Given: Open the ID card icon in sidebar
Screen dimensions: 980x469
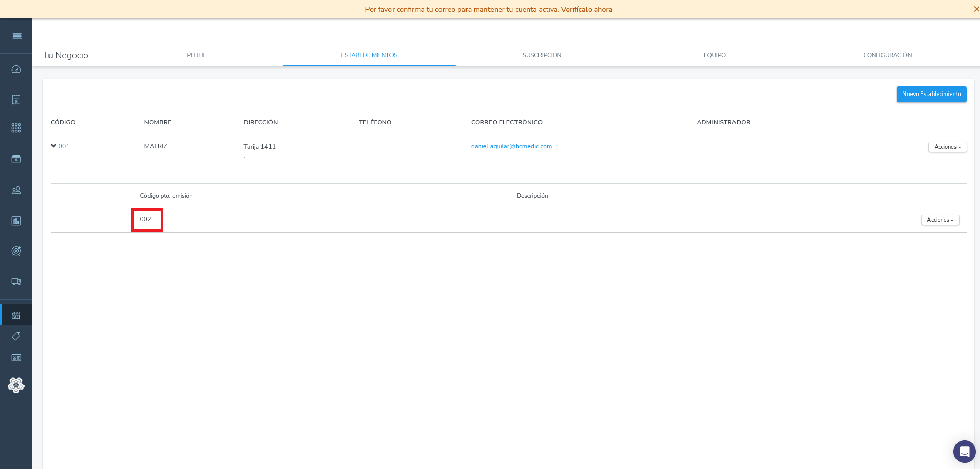Looking at the screenshot, I should (x=16, y=358).
